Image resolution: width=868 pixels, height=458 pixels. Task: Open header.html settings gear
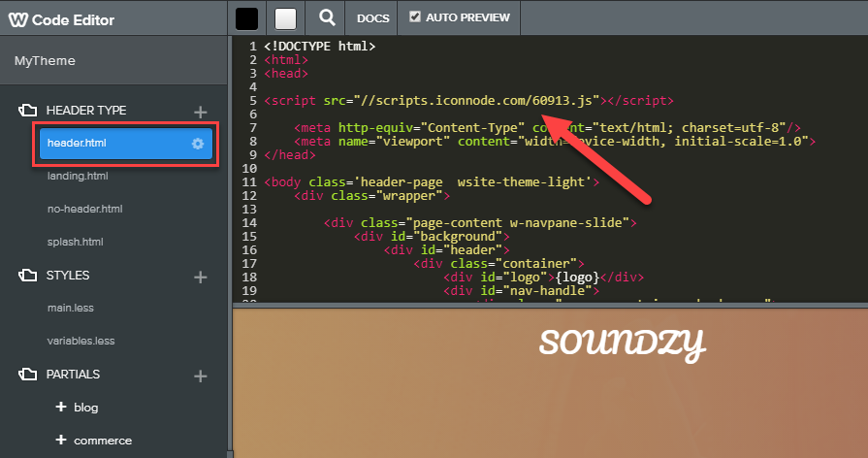coord(198,144)
